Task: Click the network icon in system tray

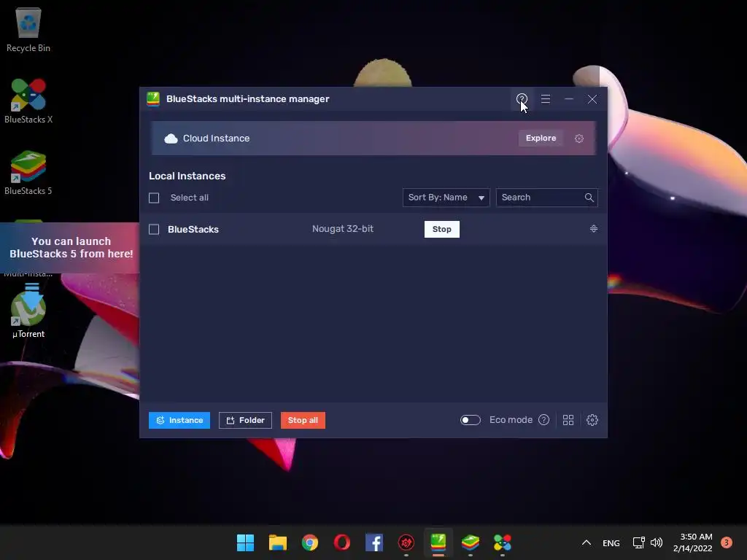Action: [x=638, y=542]
